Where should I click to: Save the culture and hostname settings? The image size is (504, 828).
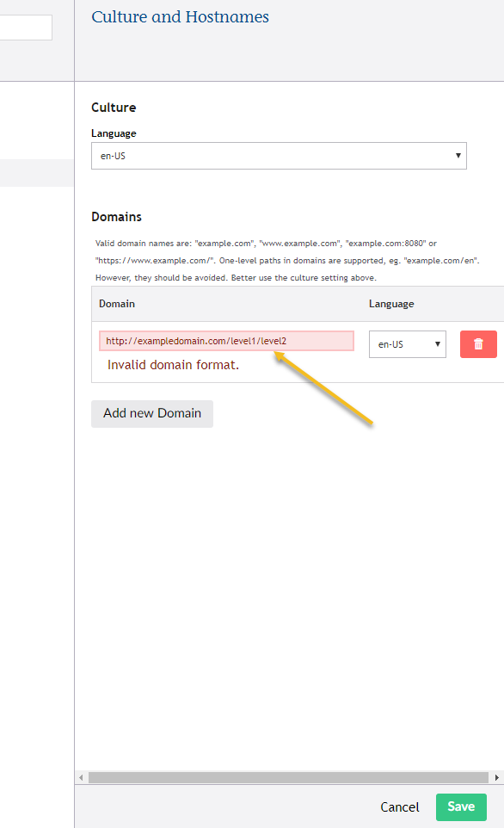pos(461,807)
